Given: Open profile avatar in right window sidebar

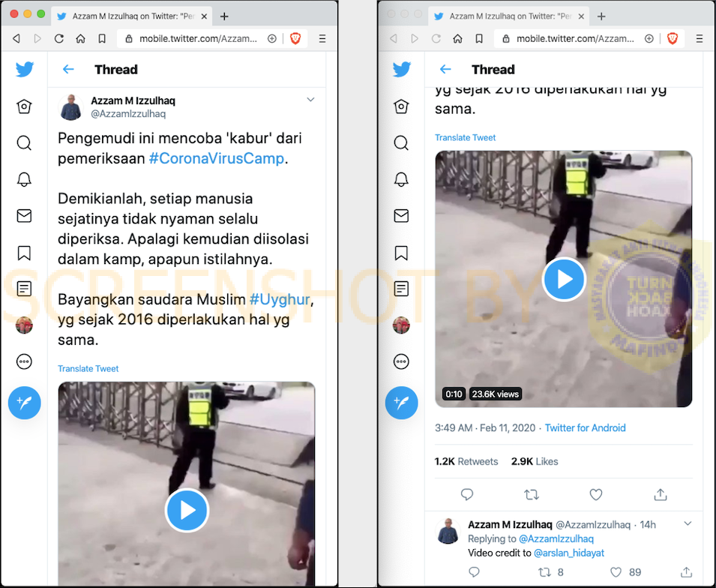Looking at the screenshot, I should [401, 325].
